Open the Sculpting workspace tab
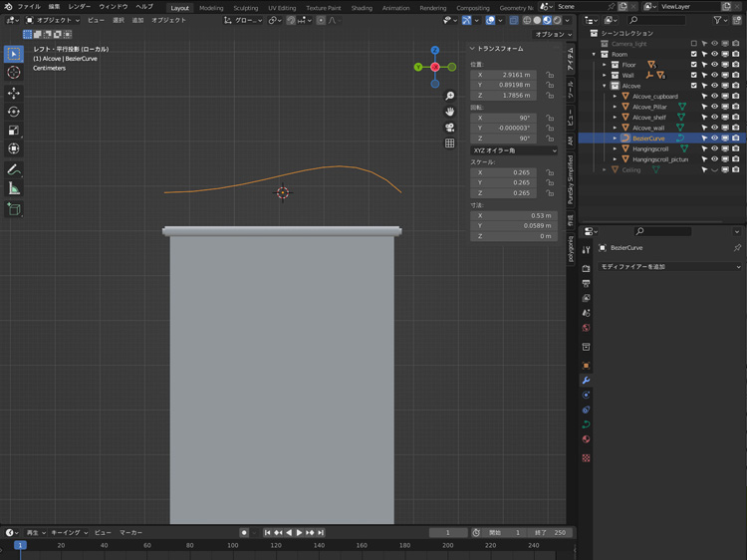 point(245,7)
